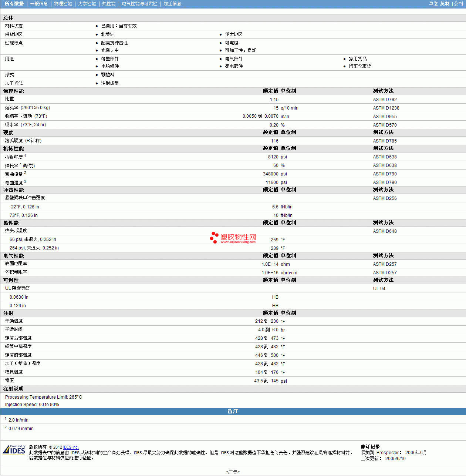Click the 薄壁部件 use entry
466x476 pixels.
(x=110, y=59)
